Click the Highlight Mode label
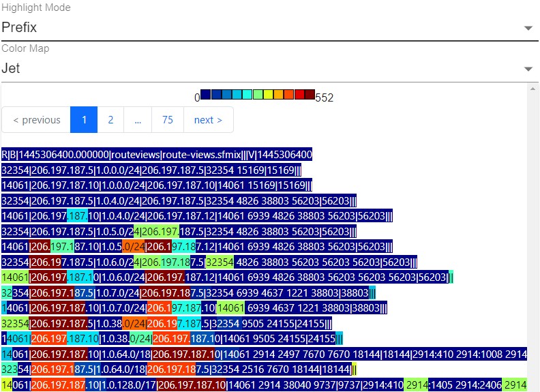The width and height of the screenshot is (540, 392). tap(36, 7)
